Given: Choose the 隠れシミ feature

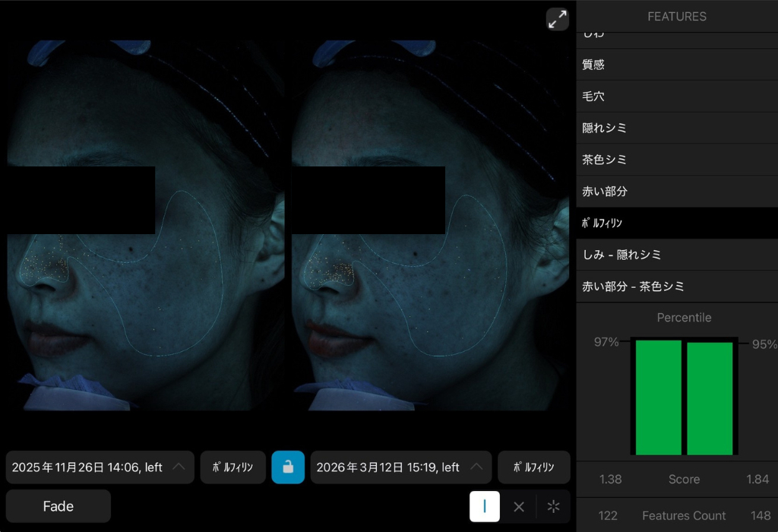Looking at the screenshot, I should [676, 128].
